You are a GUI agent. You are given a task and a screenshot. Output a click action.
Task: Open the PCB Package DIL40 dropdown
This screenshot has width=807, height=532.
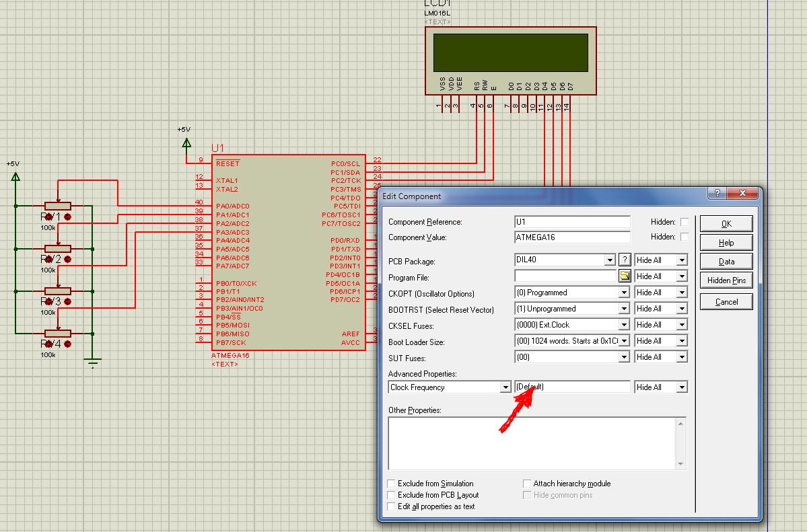[610, 260]
